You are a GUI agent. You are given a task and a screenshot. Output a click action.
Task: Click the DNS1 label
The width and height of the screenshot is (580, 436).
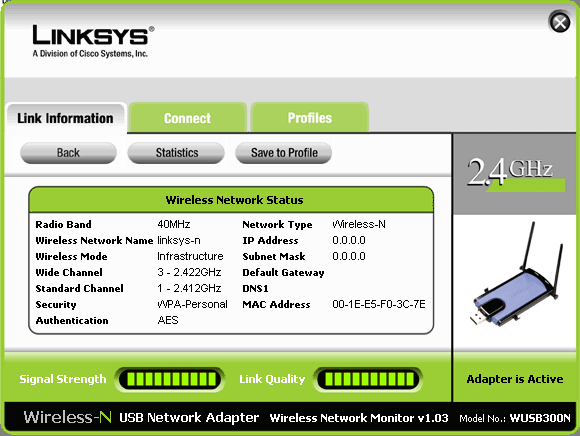255,288
